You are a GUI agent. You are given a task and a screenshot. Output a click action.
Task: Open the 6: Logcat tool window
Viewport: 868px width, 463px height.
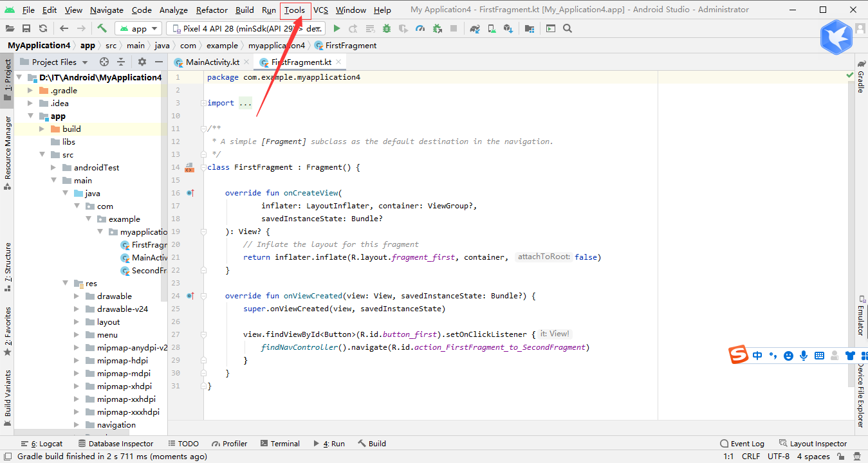pyautogui.click(x=42, y=444)
